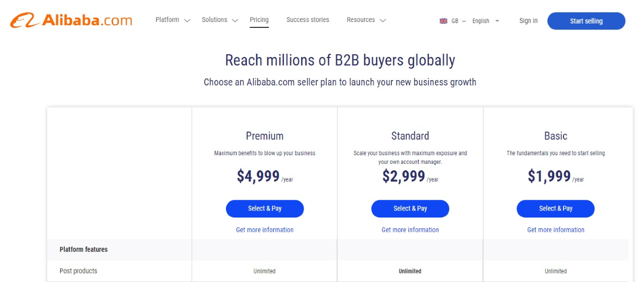Get more information about Basic plan
This screenshot has width=644, height=282.
(x=555, y=230)
